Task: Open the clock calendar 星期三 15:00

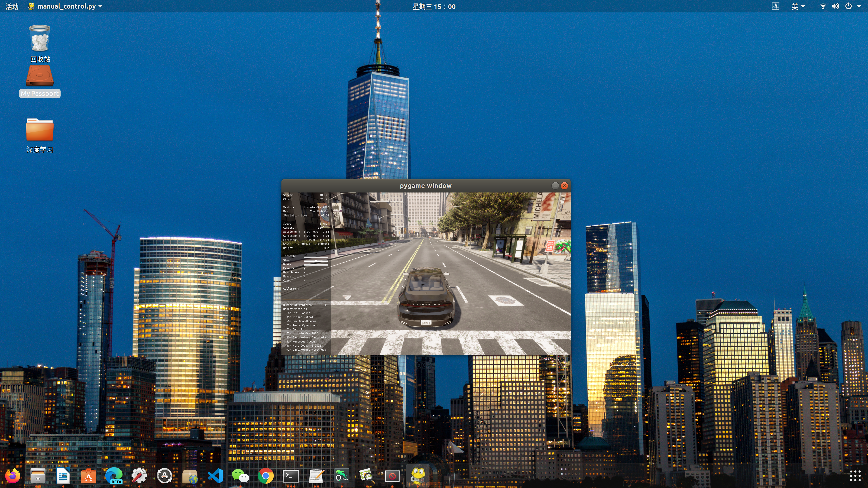Action: [434, 6]
